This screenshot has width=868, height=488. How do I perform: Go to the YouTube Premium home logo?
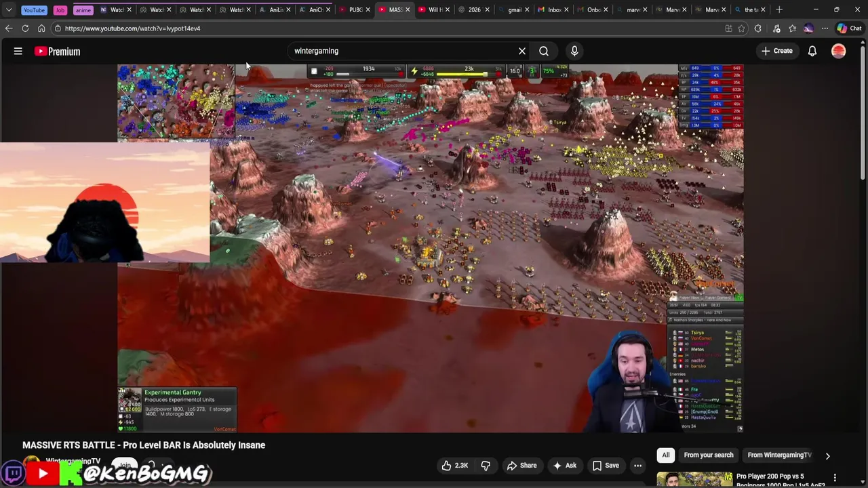coord(57,51)
